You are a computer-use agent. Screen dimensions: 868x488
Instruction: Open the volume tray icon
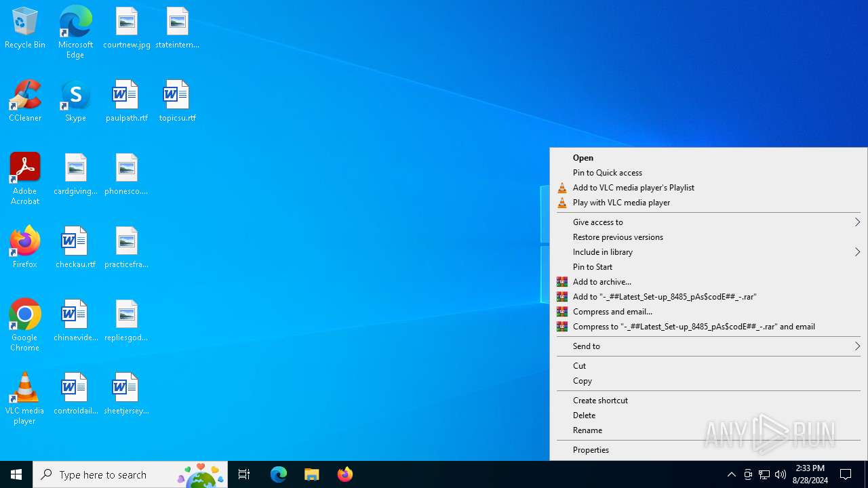click(x=781, y=474)
